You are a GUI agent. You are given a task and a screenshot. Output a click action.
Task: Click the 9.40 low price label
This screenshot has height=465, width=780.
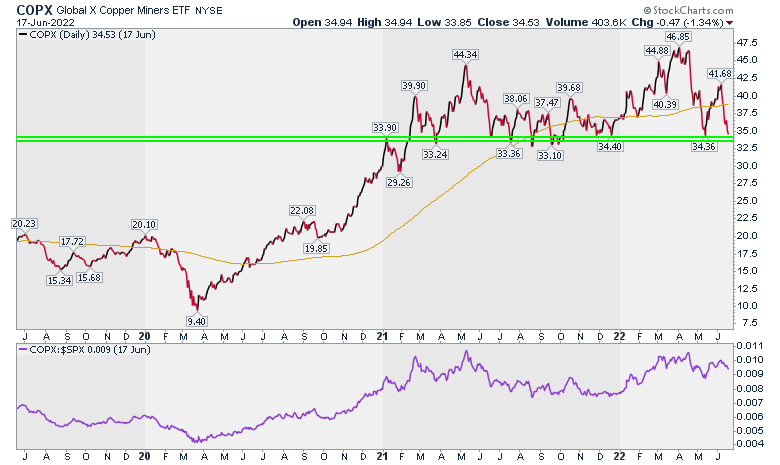(197, 321)
